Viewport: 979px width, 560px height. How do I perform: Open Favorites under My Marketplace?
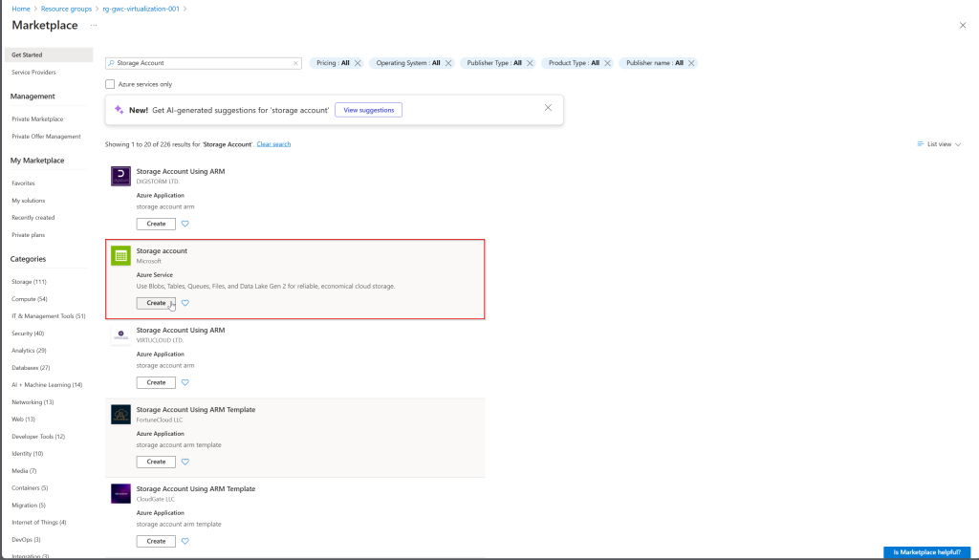point(23,183)
